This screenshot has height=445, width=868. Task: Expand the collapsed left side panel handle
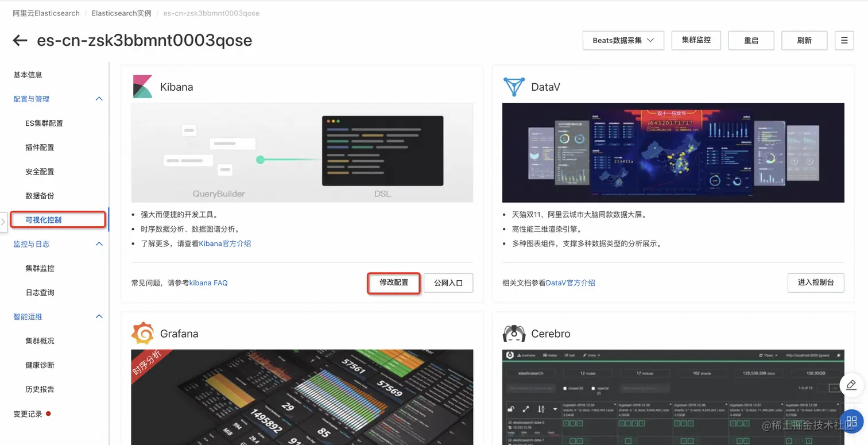pyautogui.click(x=3, y=221)
